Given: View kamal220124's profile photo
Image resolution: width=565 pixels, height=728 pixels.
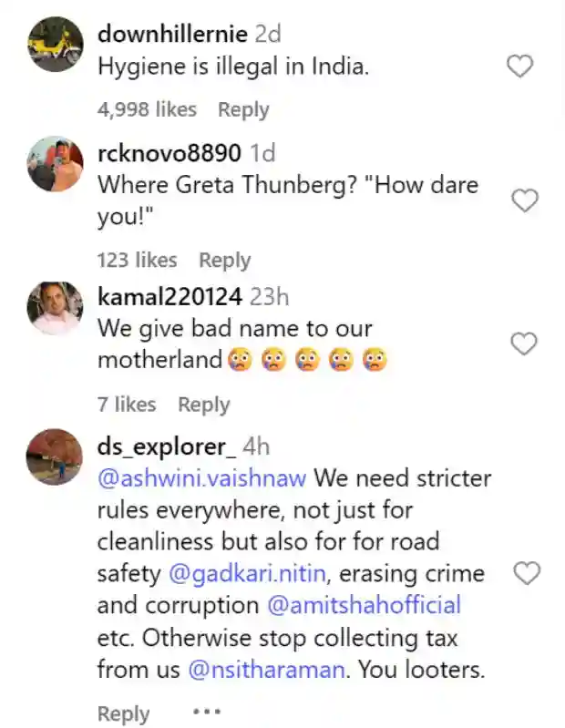Looking at the screenshot, I should click(55, 308).
